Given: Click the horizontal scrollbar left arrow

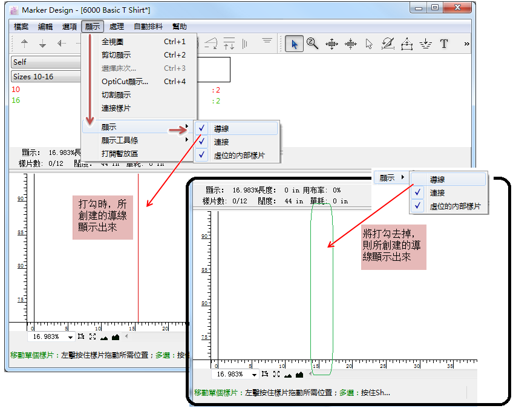Looking at the screenshot, I should [x=126, y=336].
